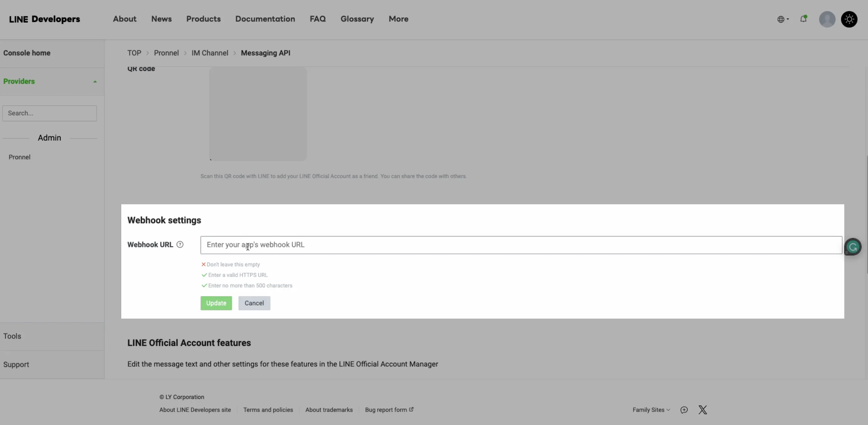This screenshot has width=868, height=425.
Task: Open the user profile avatar
Action: [x=827, y=19]
